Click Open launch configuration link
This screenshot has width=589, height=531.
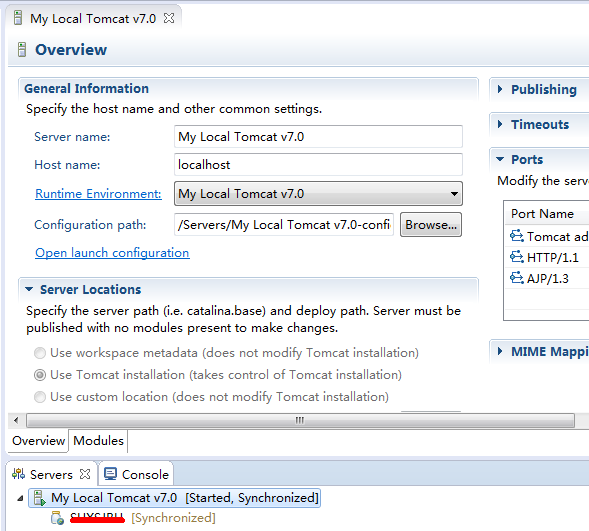pos(112,253)
